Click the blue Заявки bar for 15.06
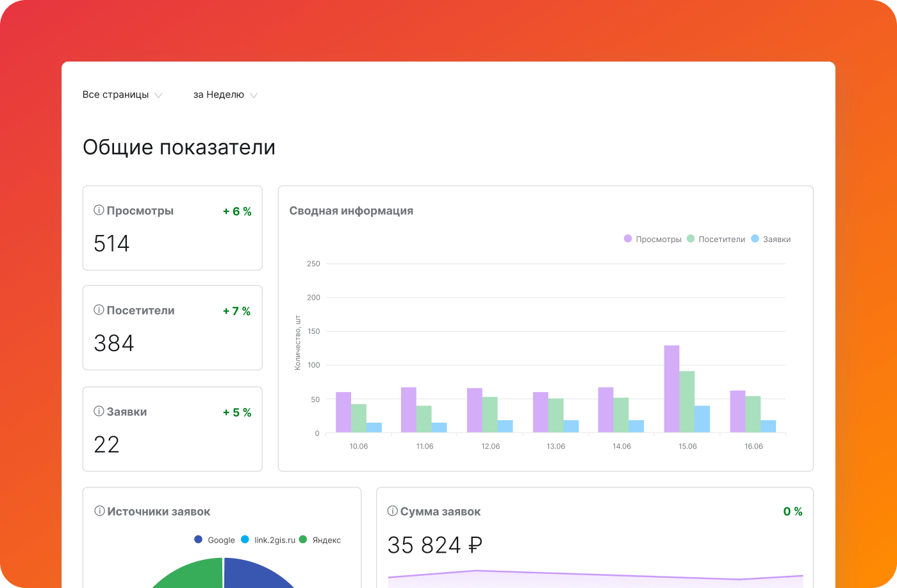Viewport: 897px width, 588px height. [702, 419]
